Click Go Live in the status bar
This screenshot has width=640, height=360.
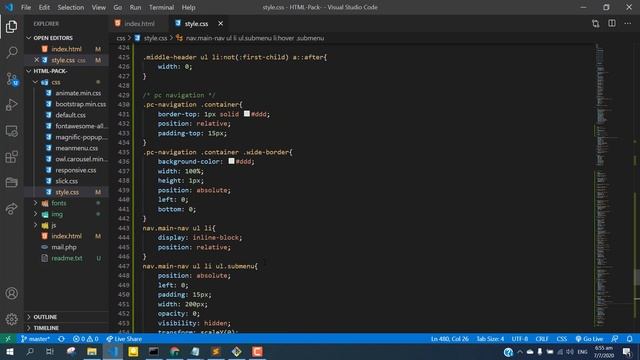(x=589, y=339)
